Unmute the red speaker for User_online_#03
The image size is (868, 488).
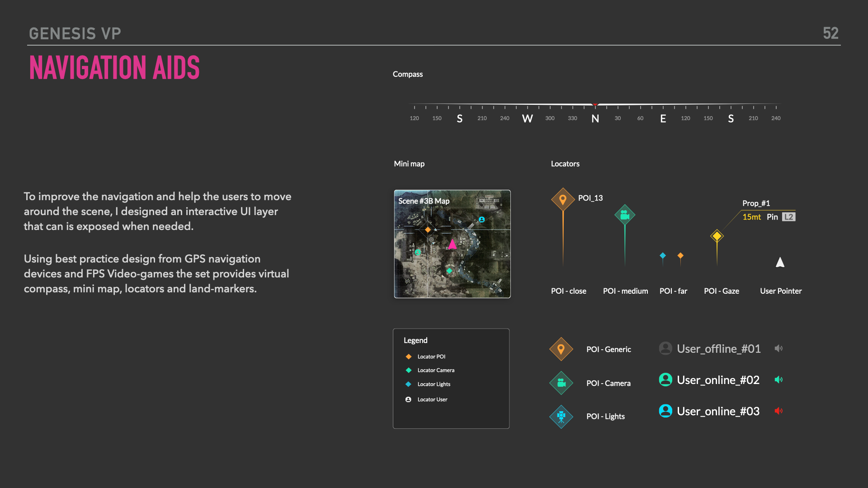click(778, 411)
